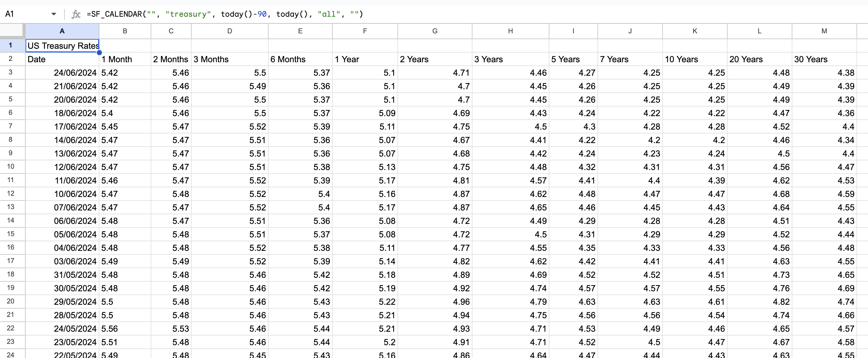Click the '2 Months' header cell
The image size is (868, 358).
(x=171, y=59)
